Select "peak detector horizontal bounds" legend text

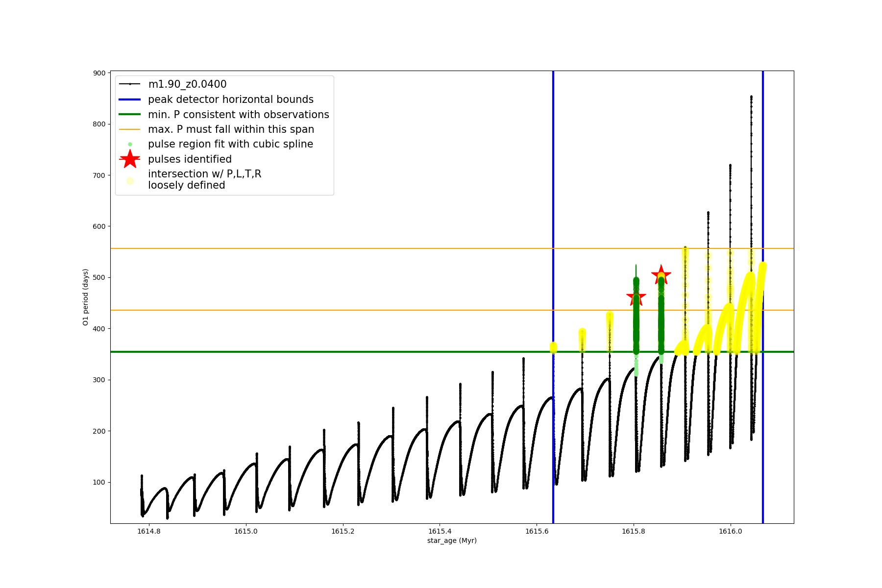point(230,99)
